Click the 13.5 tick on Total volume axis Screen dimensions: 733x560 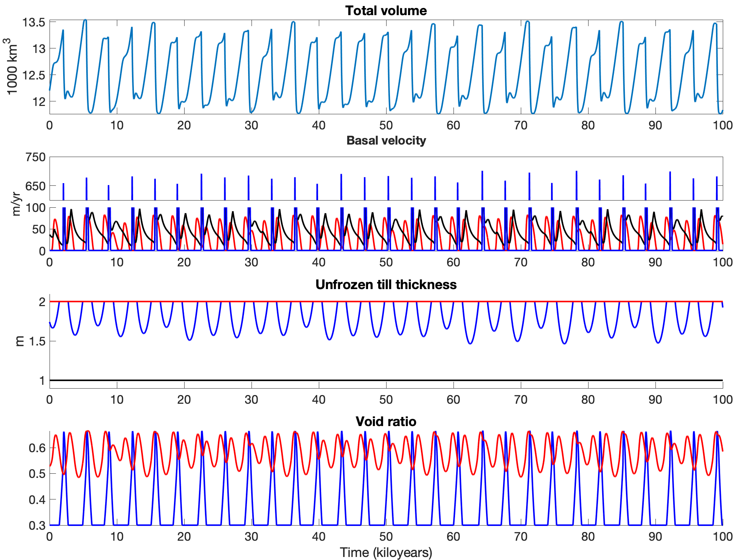click(x=34, y=22)
